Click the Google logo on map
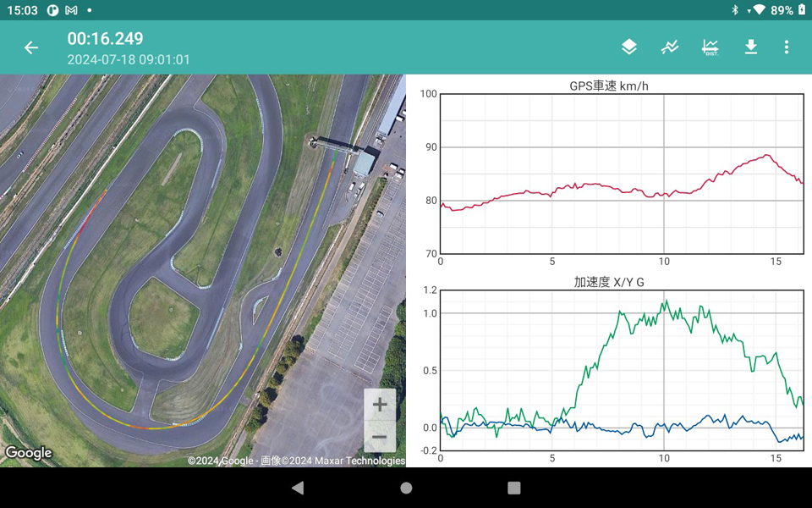 click(28, 454)
